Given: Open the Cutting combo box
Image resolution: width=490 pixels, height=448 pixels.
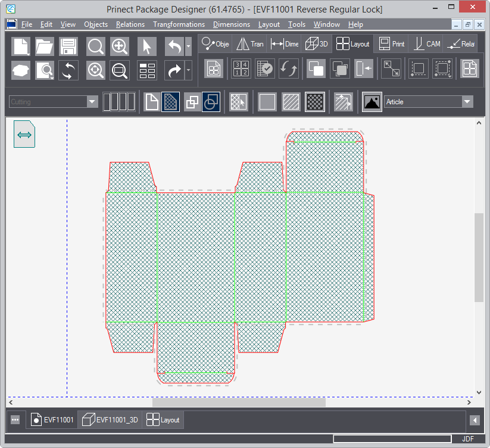Looking at the screenshot, I should coord(92,102).
